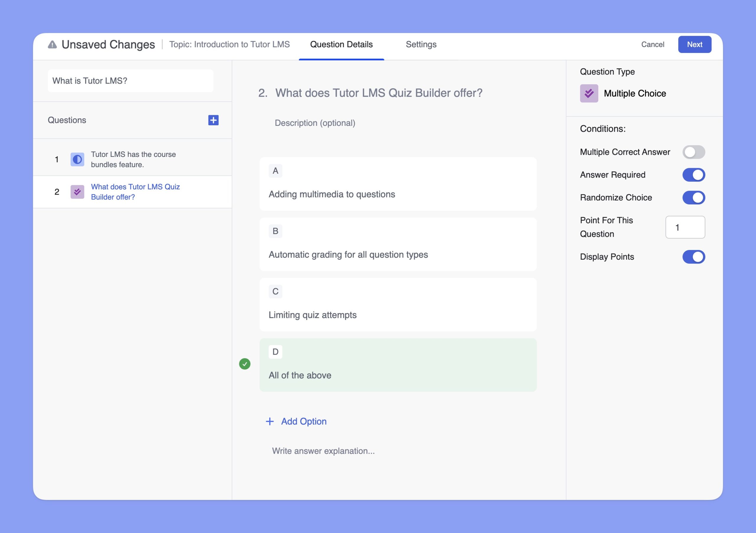Click question 1 Tutor LMS course bundles item

point(133,159)
